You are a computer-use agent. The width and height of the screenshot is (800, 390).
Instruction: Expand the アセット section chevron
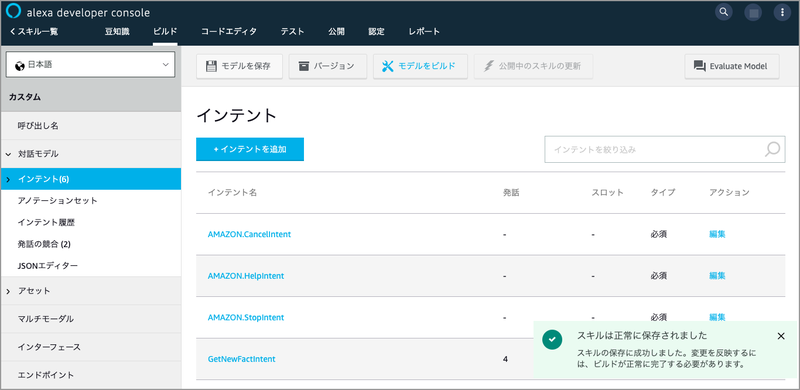[8, 291]
